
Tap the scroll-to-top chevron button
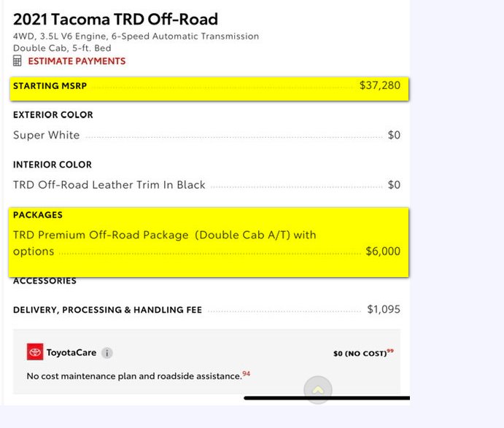(x=318, y=390)
